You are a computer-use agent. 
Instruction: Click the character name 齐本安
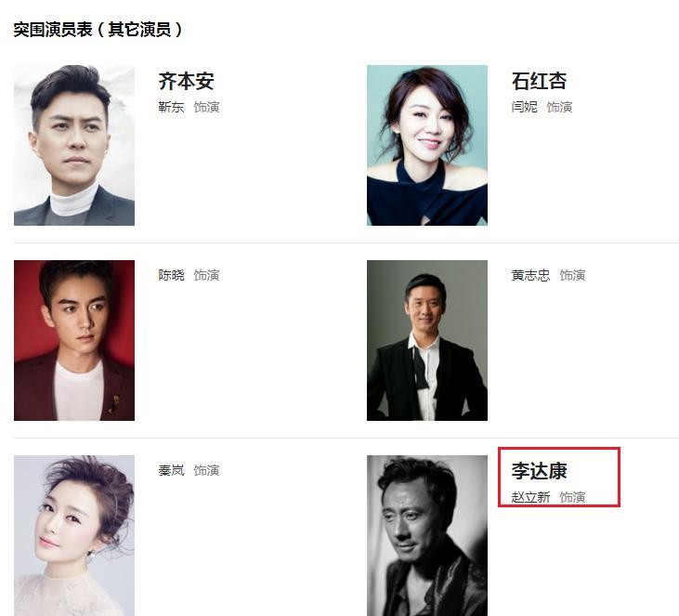[x=186, y=81]
